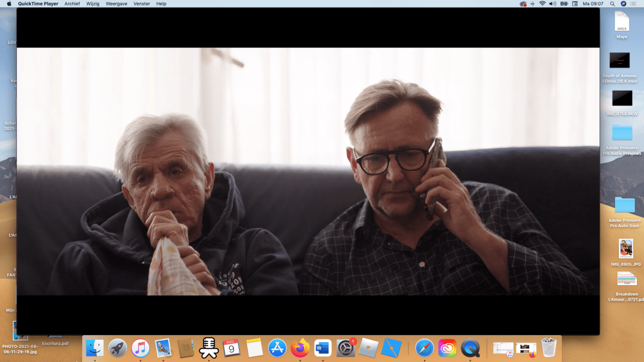The height and width of the screenshot is (362, 644).
Task: Open the Trash in the Dock
Action: (x=548, y=348)
